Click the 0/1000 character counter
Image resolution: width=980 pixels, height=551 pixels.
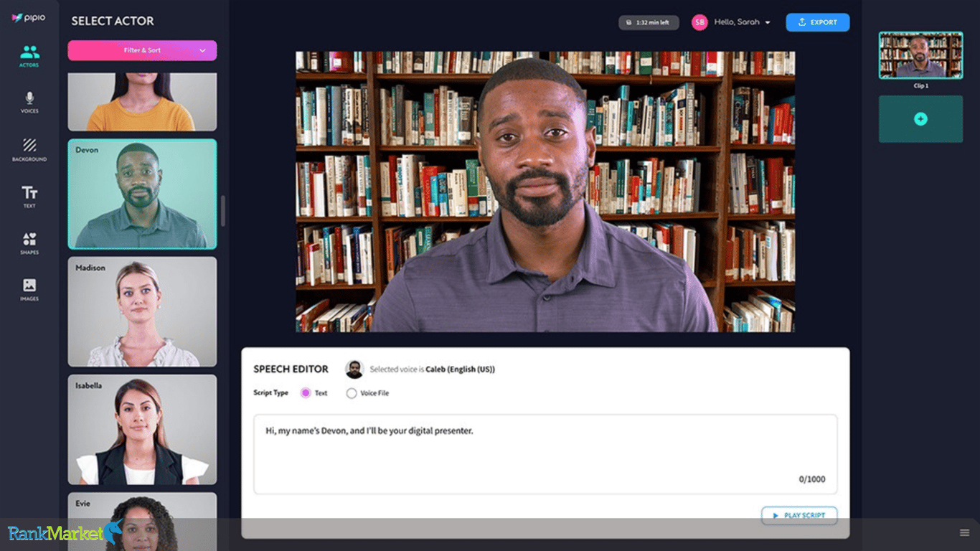click(x=812, y=479)
